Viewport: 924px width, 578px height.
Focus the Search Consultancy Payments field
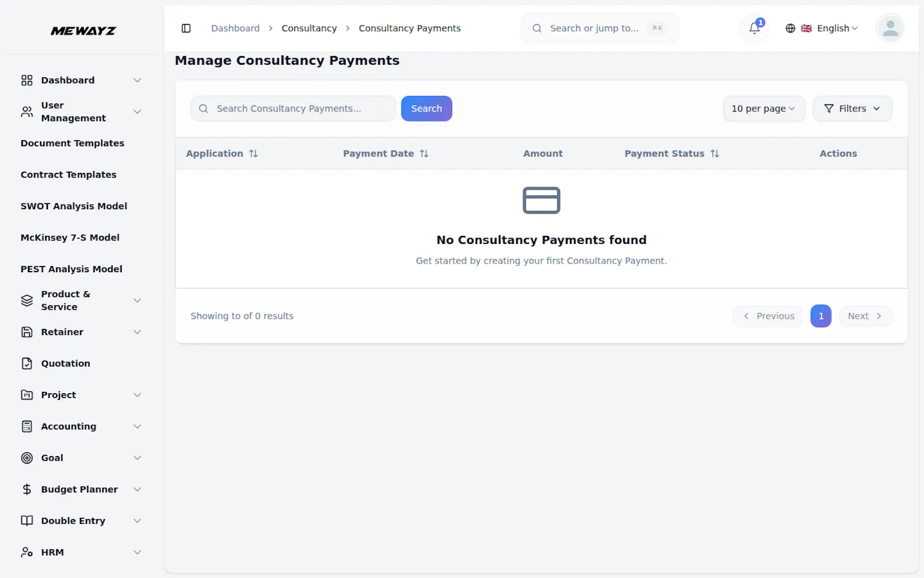(x=293, y=109)
